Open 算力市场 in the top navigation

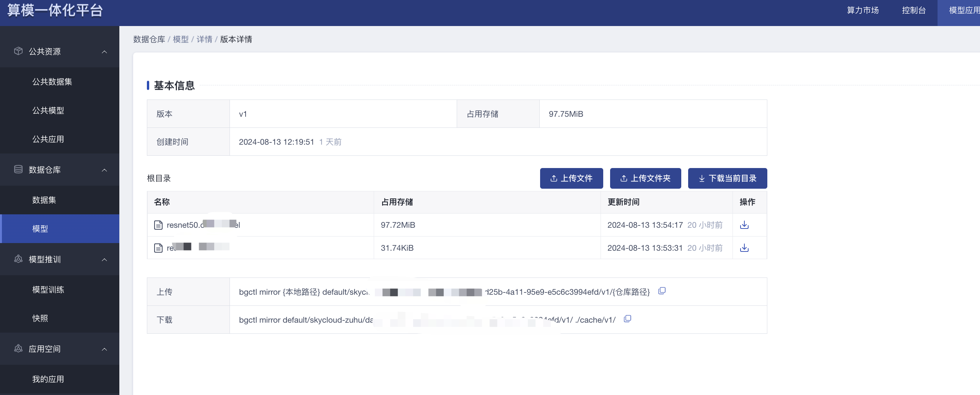[x=863, y=10]
